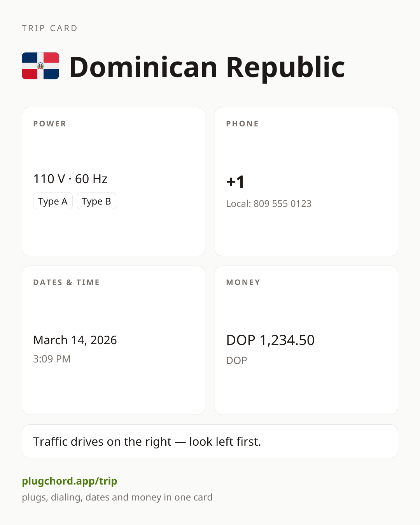Click the PHONE card heading

click(x=243, y=124)
